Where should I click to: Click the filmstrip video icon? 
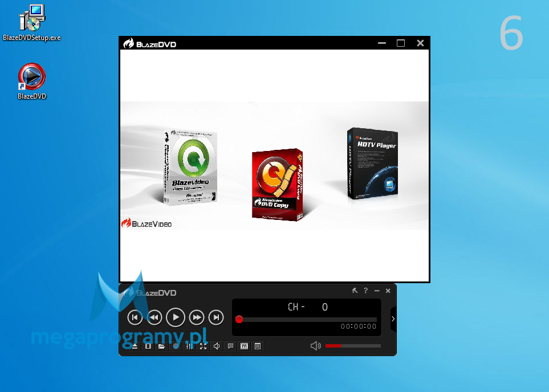coord(148,346)
